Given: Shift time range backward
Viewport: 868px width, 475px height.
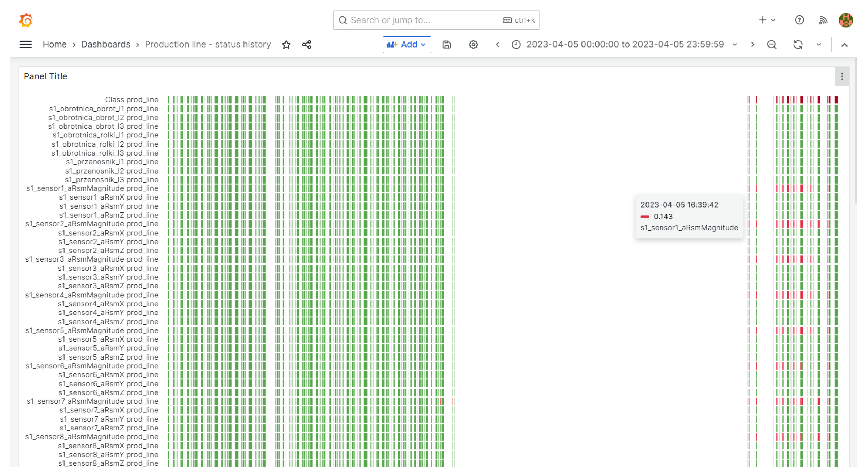Looking at the screenshot, I should point(497,44).
